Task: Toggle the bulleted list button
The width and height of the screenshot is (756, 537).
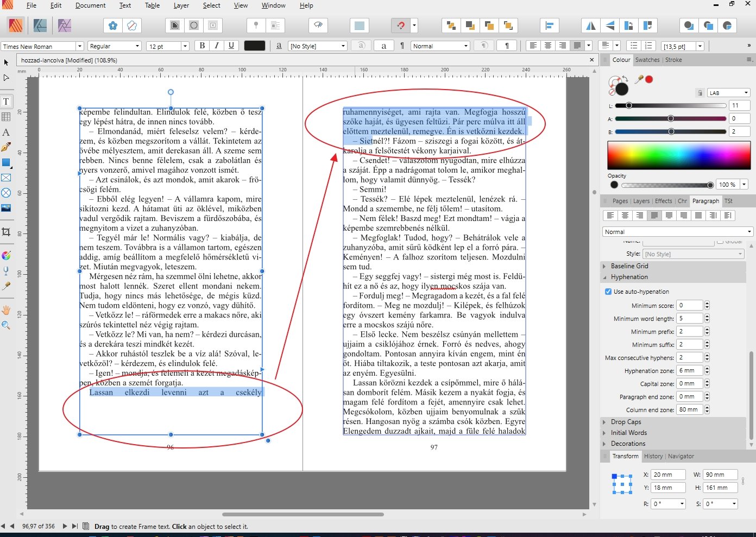Action: point(633,46)
